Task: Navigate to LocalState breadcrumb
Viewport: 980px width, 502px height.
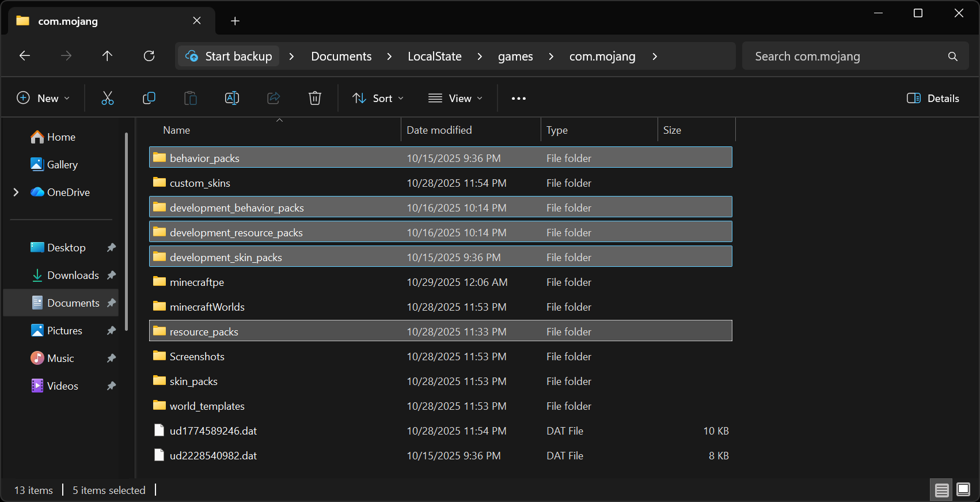Action: pos(435,56)
